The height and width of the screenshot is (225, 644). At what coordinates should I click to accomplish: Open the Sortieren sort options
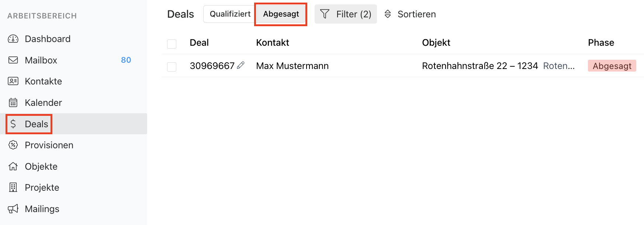pos(410,14)
